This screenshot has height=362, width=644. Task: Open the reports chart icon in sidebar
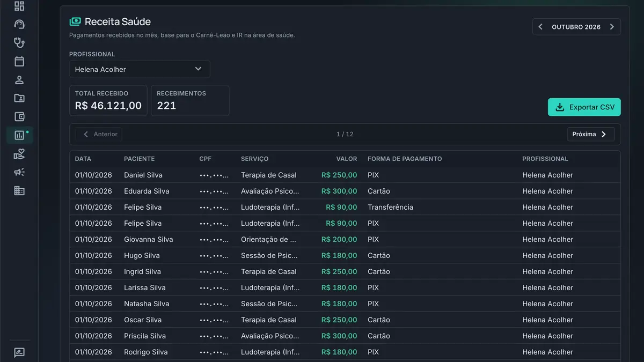pyautogui.click(x=19, y=135)
